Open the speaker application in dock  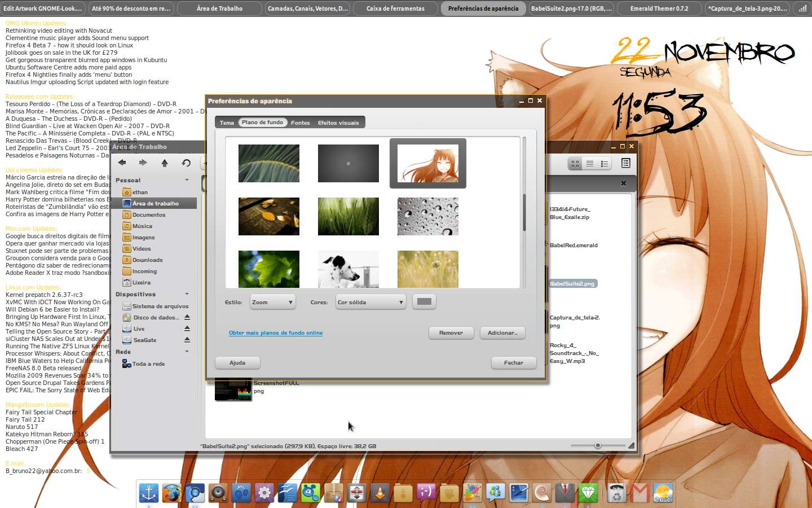pyautogui.click(x=218, y=493)
